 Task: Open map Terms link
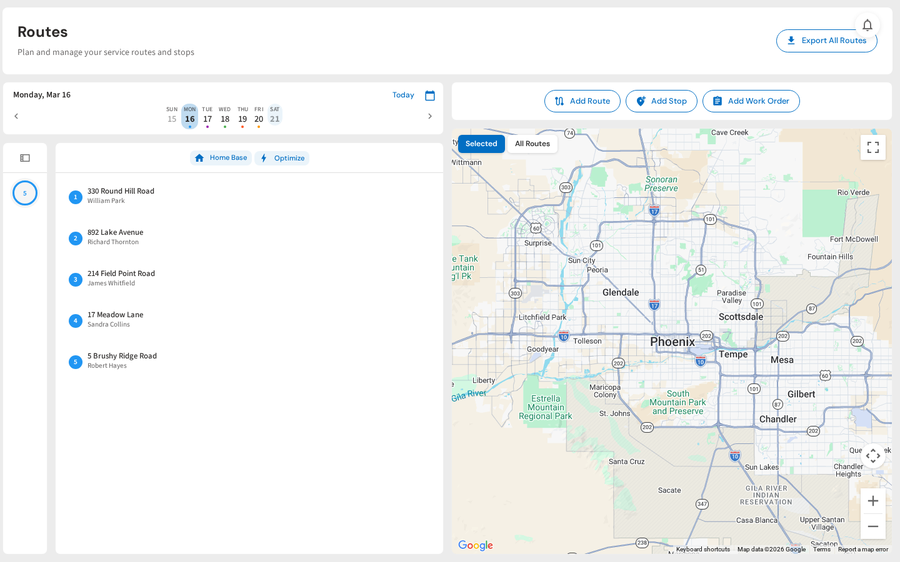pos(821,549)
